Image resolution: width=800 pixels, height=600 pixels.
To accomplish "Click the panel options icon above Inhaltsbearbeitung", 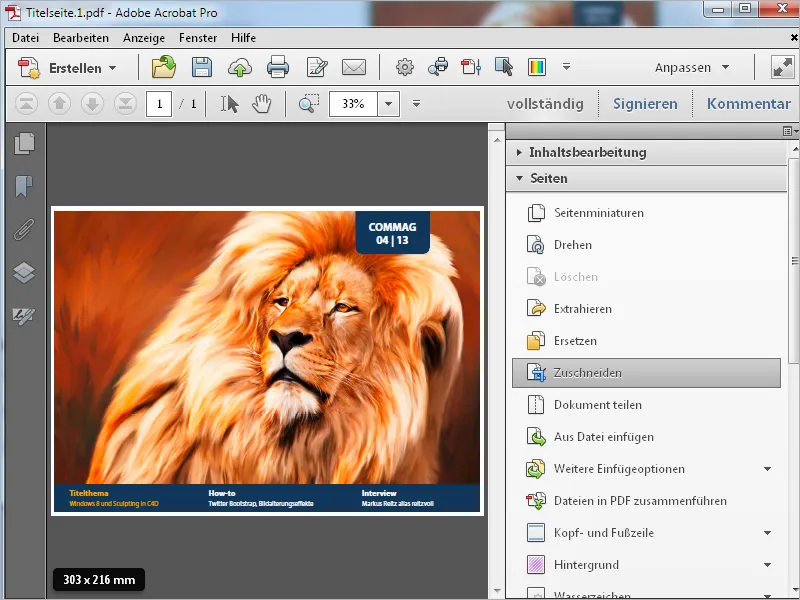I will click(790, 131).
